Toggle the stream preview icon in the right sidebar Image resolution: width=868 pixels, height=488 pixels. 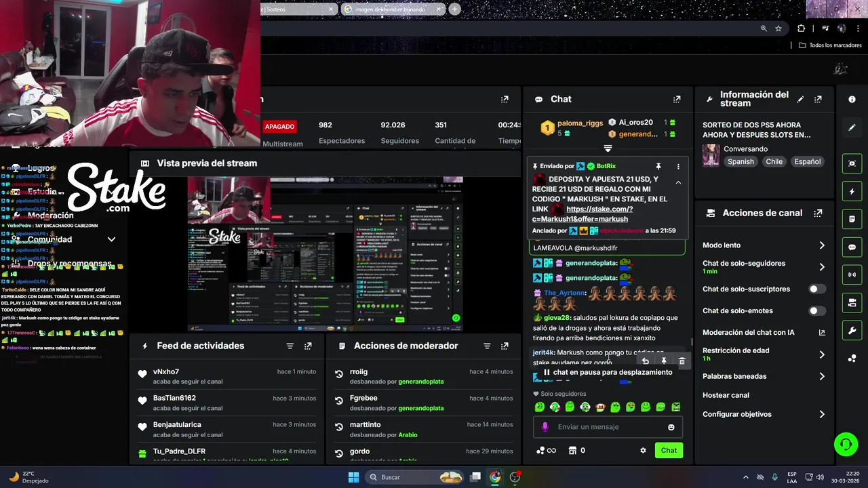click(x=852, y=163)
